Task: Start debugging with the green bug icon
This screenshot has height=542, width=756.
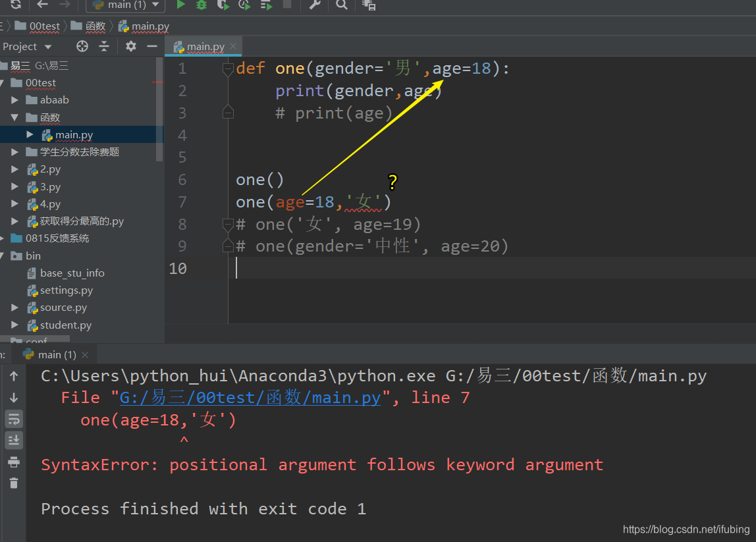Action: click(x=202, y=5)
